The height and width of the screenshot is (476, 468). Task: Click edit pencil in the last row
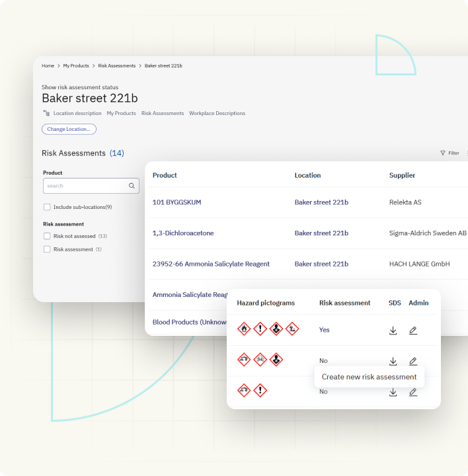tap(413, 392)
